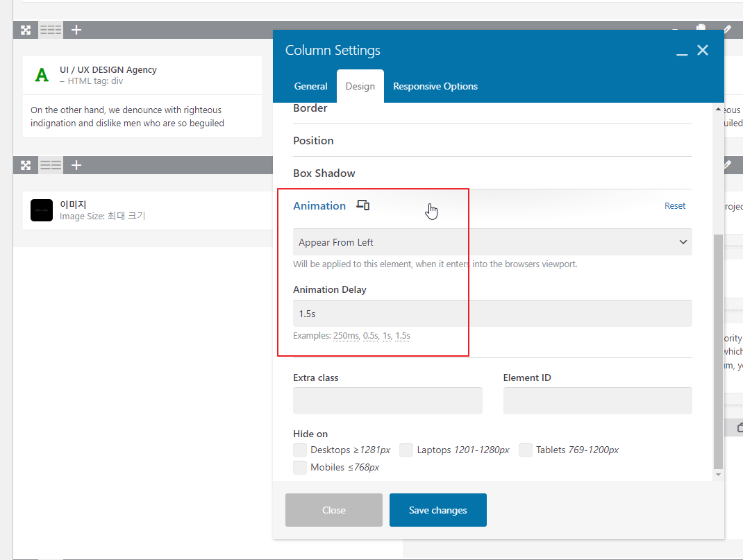Focus the Element ID input field
Viewport: 743px width, 560px height.
(x=598, y=400)
